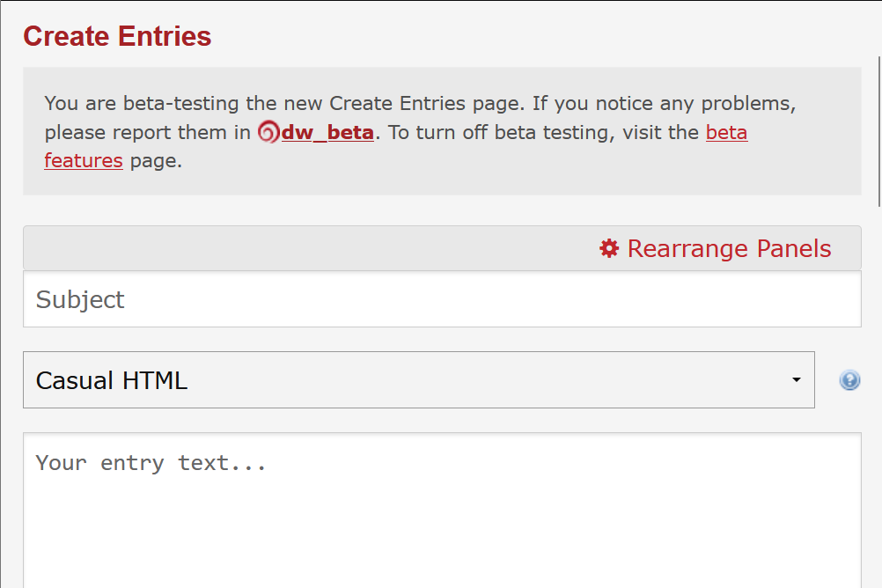Open the Casual HTML format selector
This screenshot has width=882, height=588.
click(x=418, y=379)
